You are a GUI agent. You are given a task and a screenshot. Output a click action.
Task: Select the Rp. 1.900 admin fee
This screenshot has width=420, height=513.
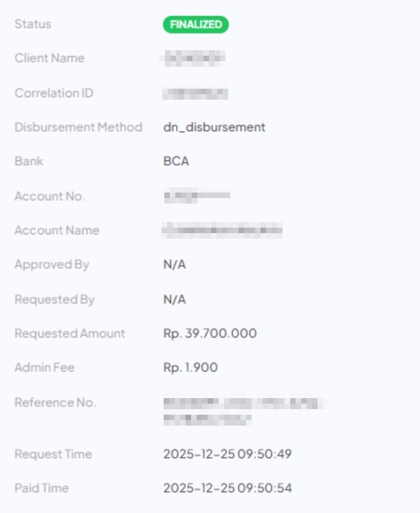(x=190, y=368)
